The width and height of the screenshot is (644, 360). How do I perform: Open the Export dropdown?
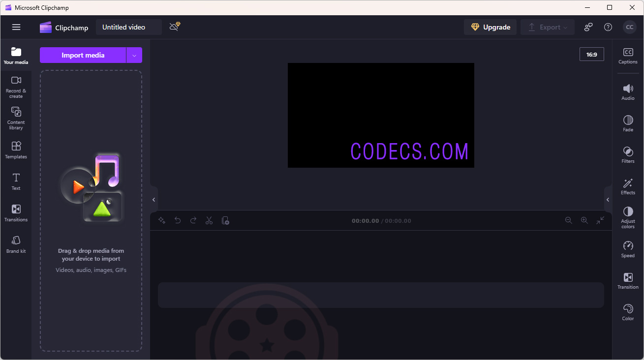548,27
